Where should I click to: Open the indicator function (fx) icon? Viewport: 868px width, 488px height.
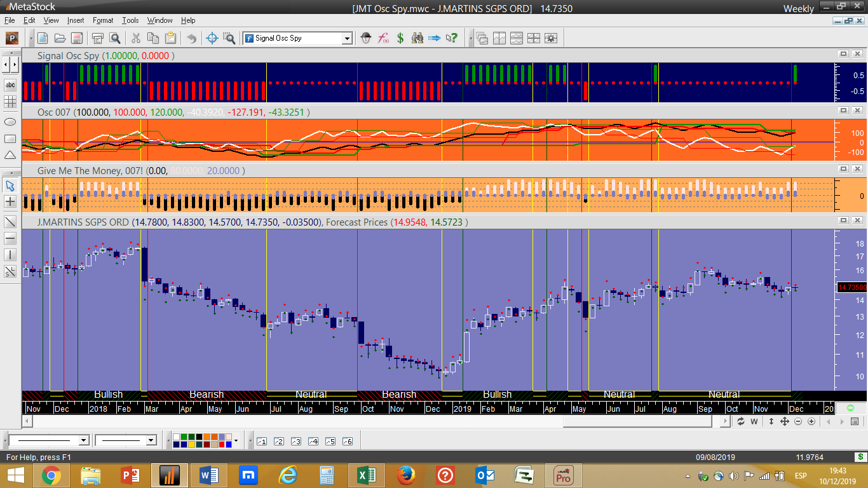[383, 38]
